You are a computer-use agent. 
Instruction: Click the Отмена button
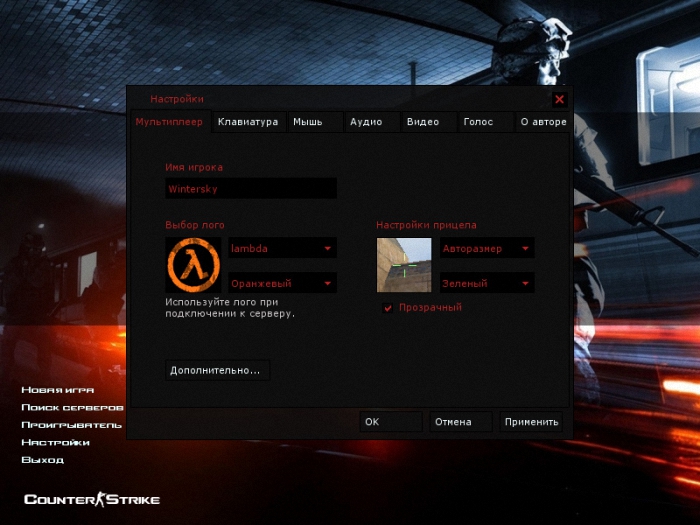(461, 421)
